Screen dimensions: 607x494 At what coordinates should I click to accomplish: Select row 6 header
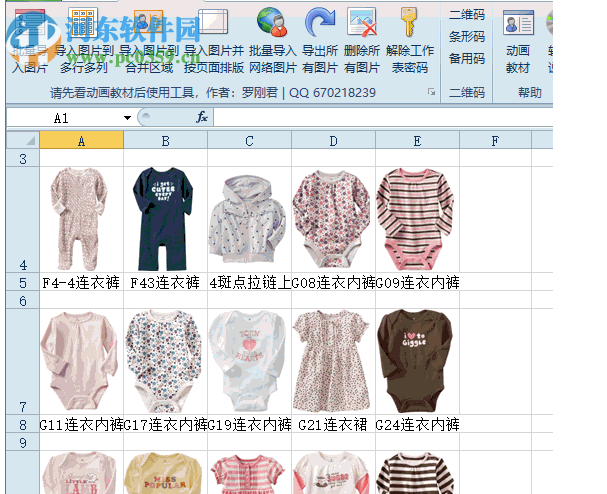pos(23,300)
